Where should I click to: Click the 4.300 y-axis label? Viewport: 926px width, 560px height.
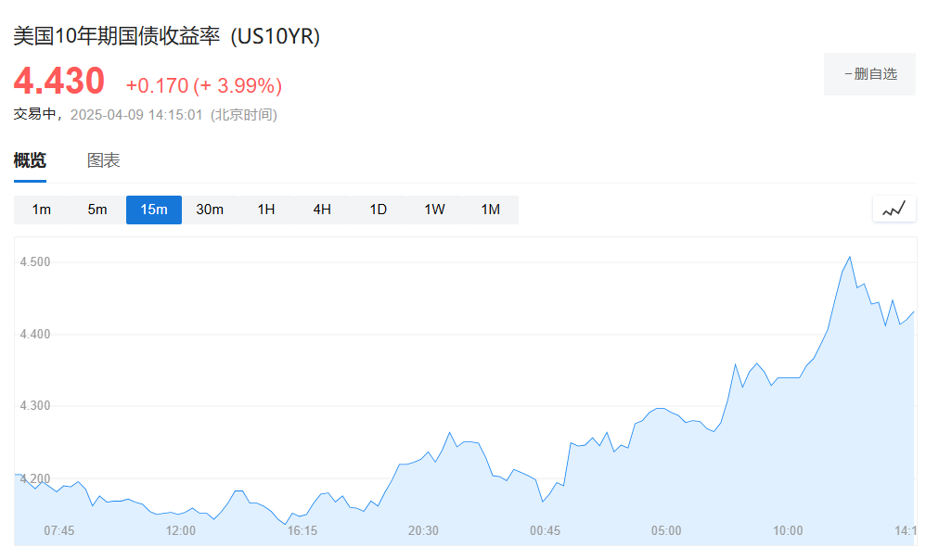pos(35,406)
